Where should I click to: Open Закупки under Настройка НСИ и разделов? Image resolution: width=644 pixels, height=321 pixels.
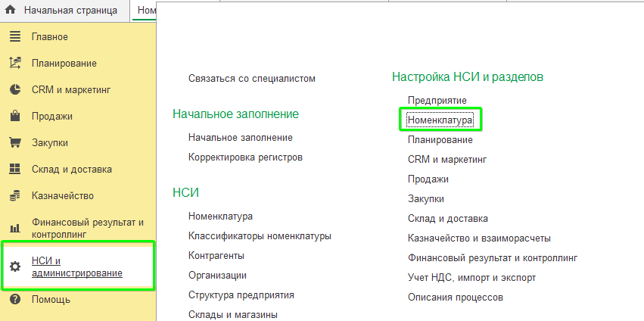pyautogui.click(x=426, y=199)
